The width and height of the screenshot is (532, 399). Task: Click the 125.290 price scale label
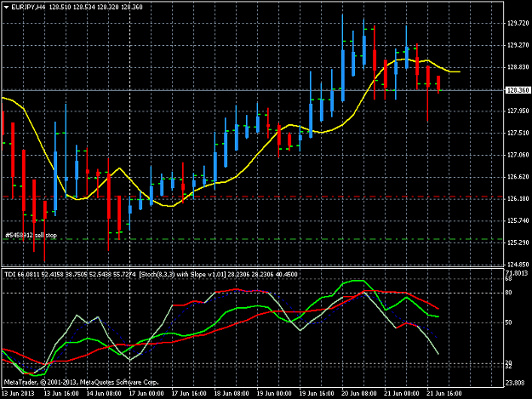(518, 242)
